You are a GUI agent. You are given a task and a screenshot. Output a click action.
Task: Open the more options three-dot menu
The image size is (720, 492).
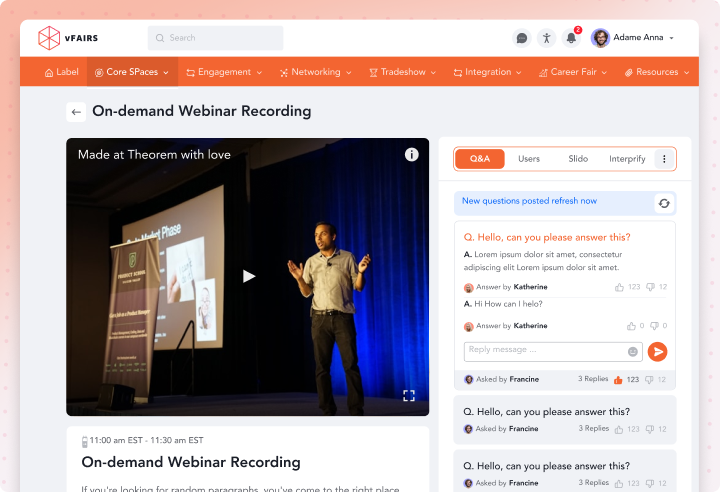[664, 159]
